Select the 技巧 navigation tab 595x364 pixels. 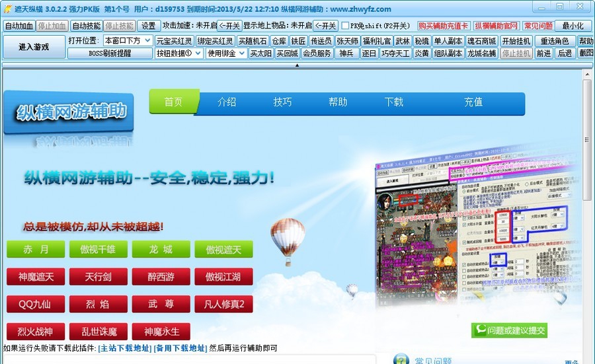(x=283, y=102)
